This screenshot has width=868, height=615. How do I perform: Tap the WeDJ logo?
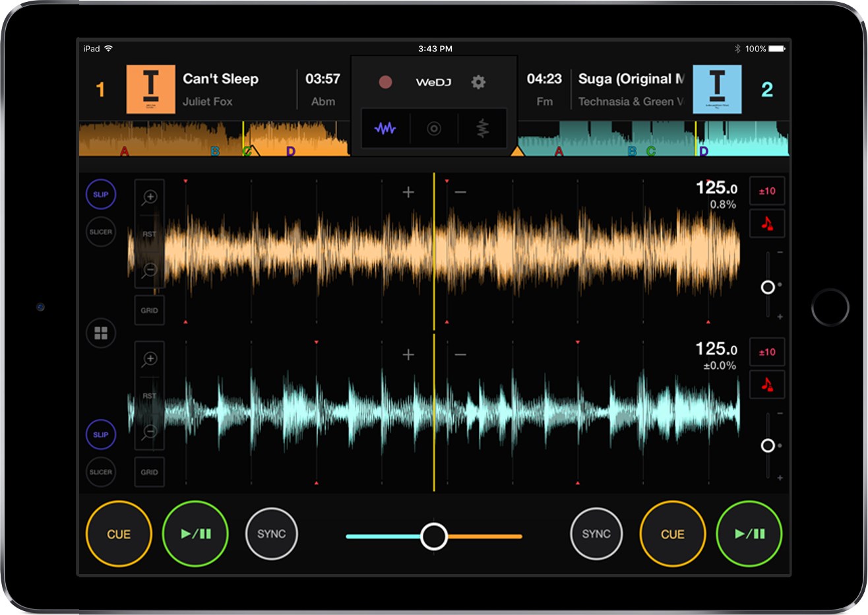coord(433,82)
